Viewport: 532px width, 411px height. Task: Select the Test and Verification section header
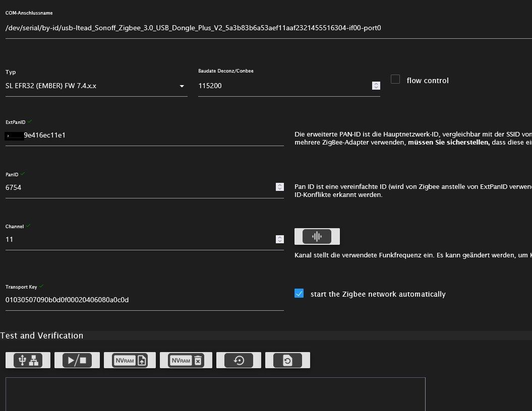(42, 335)
